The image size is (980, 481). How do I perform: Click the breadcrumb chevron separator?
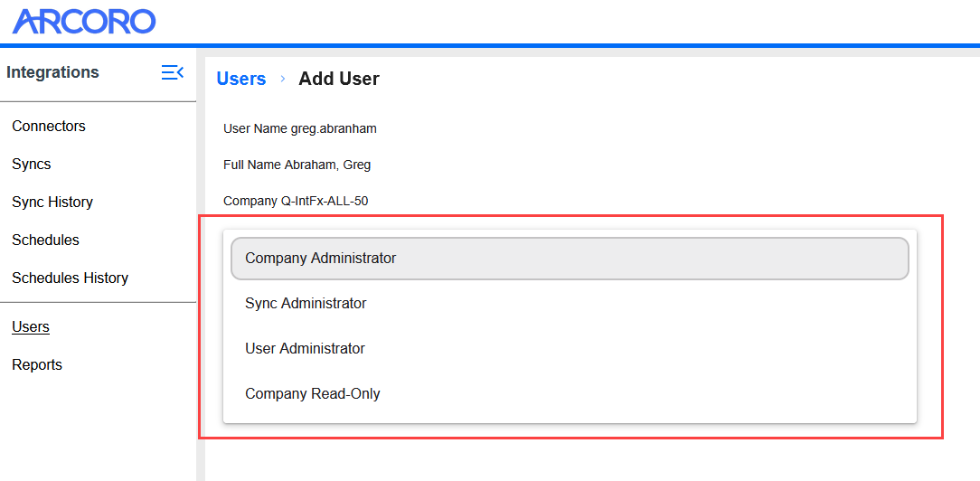(282, 79)
